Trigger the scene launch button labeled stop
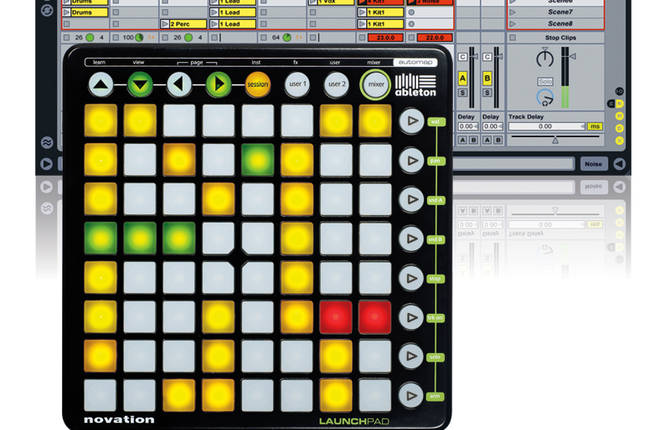Screen dimensions: 670x430 pyautogui.click(x=411, y=278)
